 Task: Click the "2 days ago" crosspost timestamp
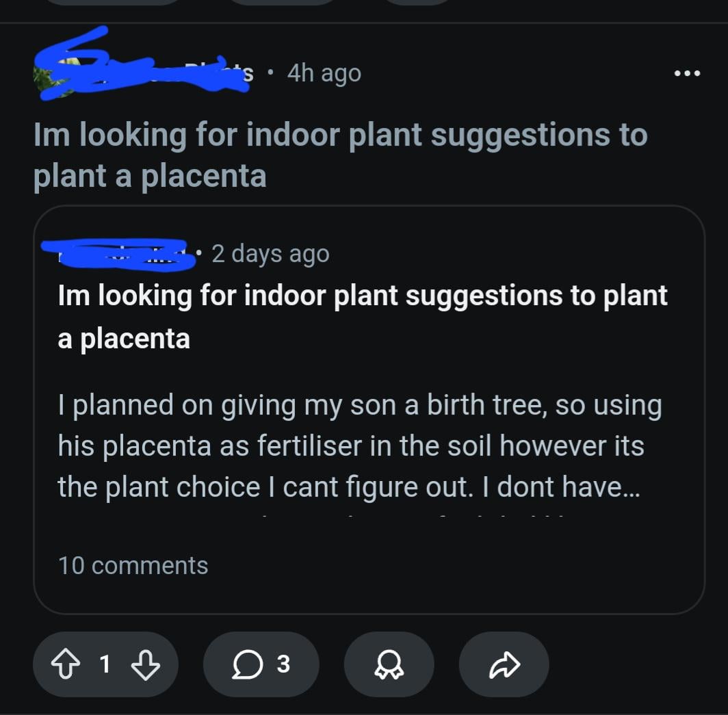(x=270, y=254)
